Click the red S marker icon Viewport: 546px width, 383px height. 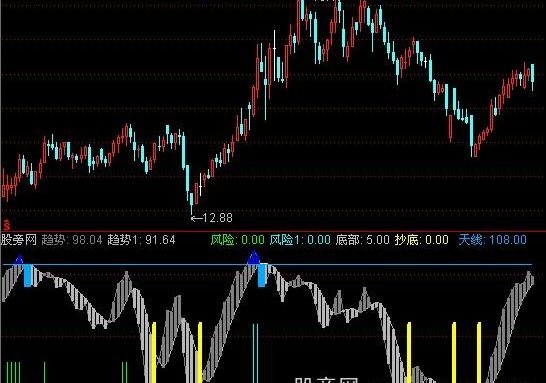(x=6, y=225)
